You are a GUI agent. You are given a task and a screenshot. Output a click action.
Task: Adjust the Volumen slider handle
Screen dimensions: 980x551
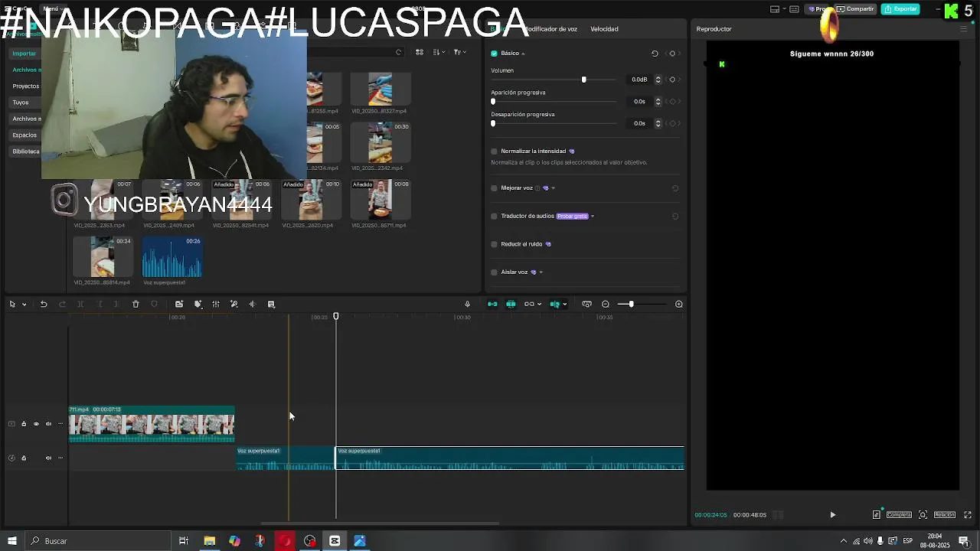coord(583,80)
